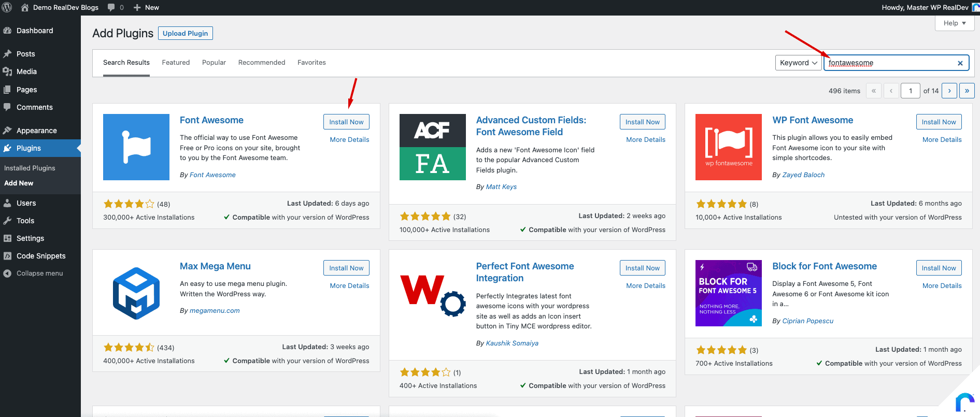The height and width of the screenshot is (417, 980).
Task: Switch to the Popular tab
Action: [x=214, y=63]
